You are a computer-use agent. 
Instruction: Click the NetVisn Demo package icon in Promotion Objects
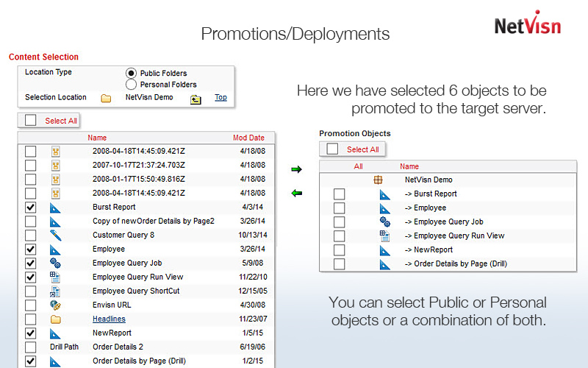coord(378,180)
